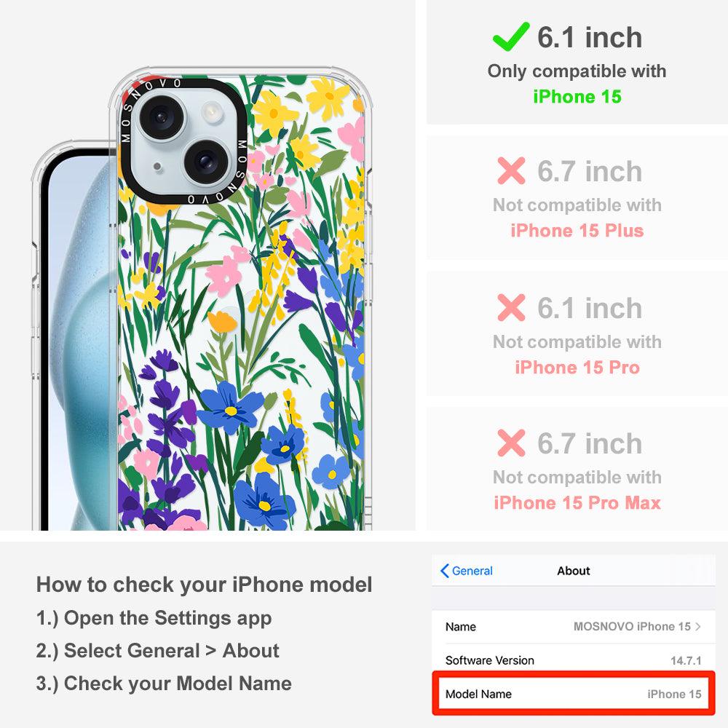
Task: Click the red X beside iPhone 15 Plus
Action: point(511,171)
